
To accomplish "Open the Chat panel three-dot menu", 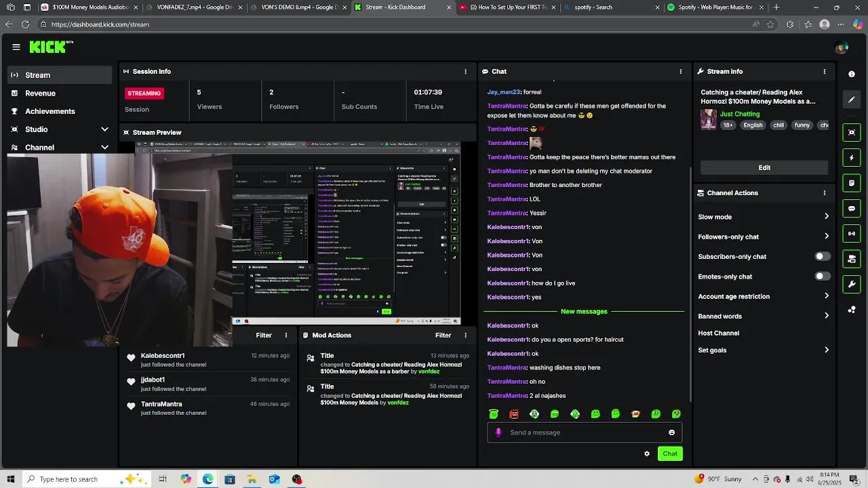I will tap(681, 71).
